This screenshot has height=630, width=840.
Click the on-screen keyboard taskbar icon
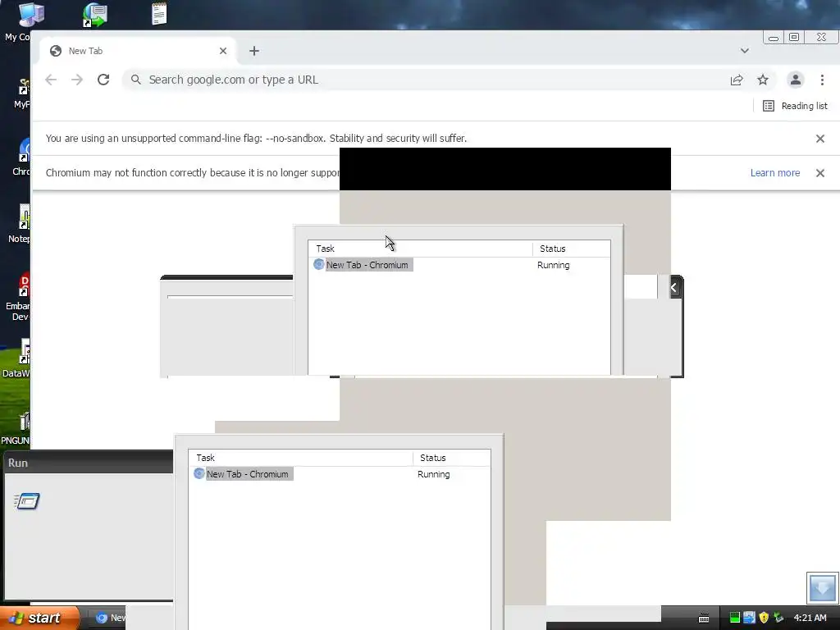[x=704, y=619]
